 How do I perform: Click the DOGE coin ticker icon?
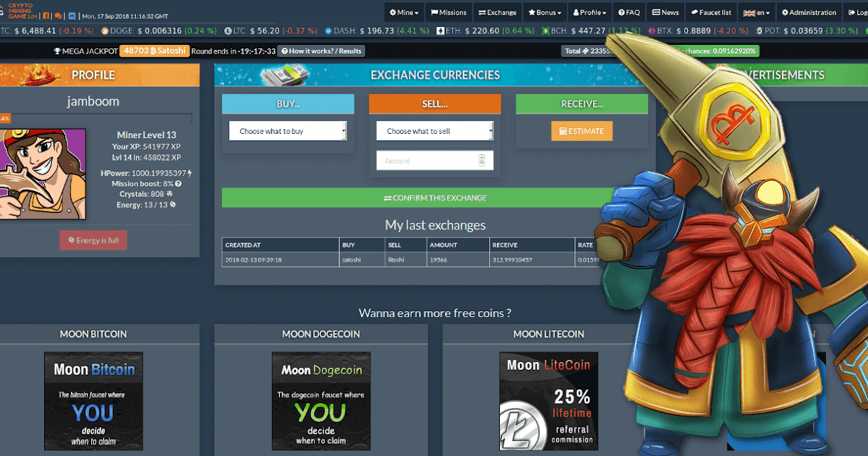[x=105, y=31]
